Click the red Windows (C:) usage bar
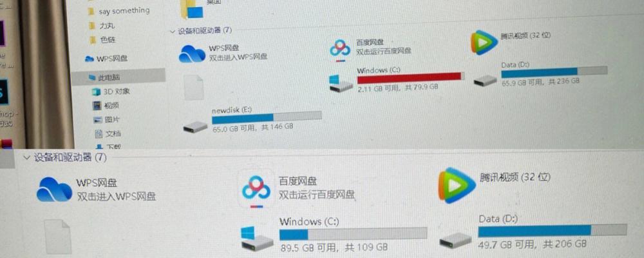This screenshot has width=644, height=258. (411, 76)
